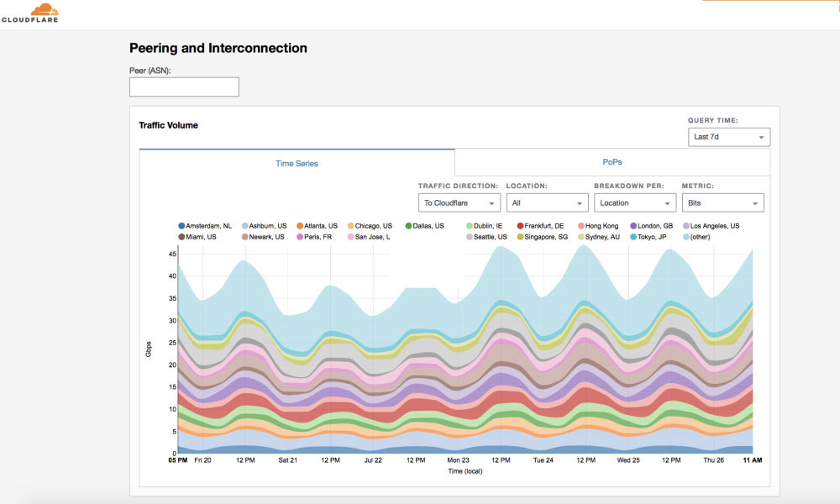Open the Traffic Direction dropdown

click(459, 202)
